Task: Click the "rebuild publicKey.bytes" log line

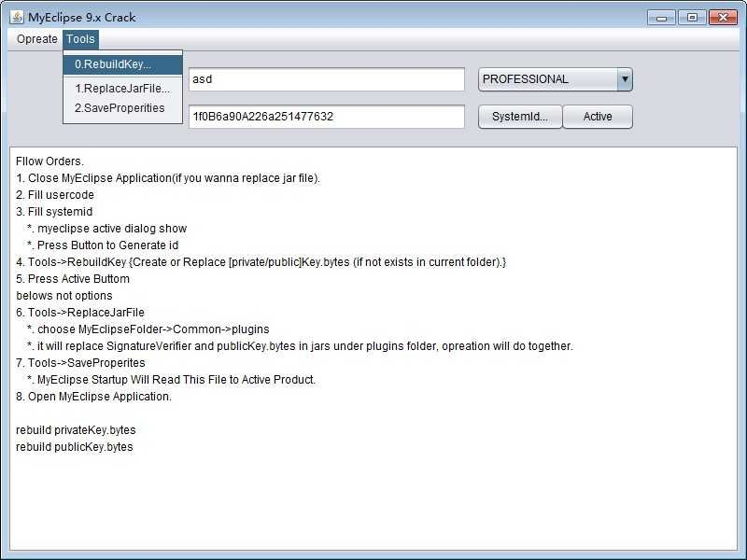Action: click(x=75, y=447)
